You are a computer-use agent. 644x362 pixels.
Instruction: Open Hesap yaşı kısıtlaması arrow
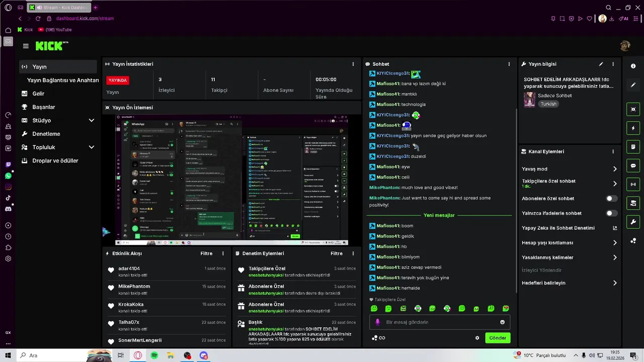(x=614, y=243)
